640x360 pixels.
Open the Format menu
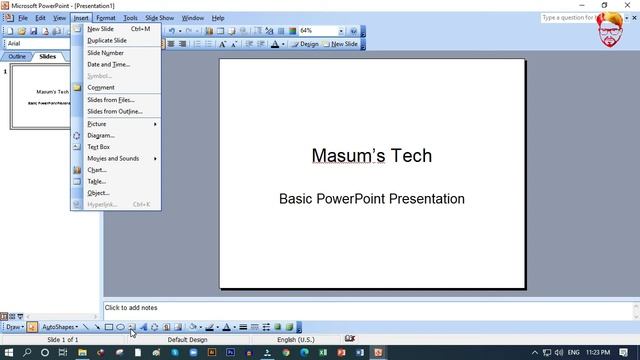click(106, 18)
